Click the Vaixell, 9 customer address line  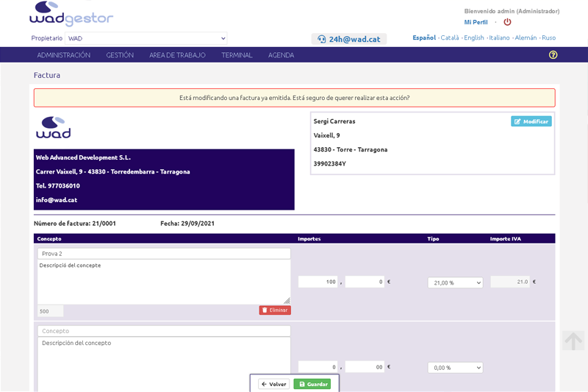(326, 135)
